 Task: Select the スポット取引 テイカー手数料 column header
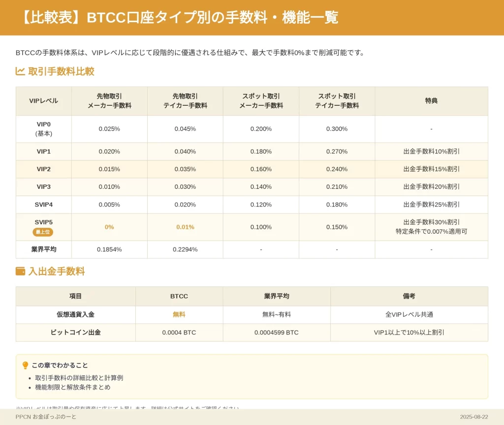(x=337, y=101)
